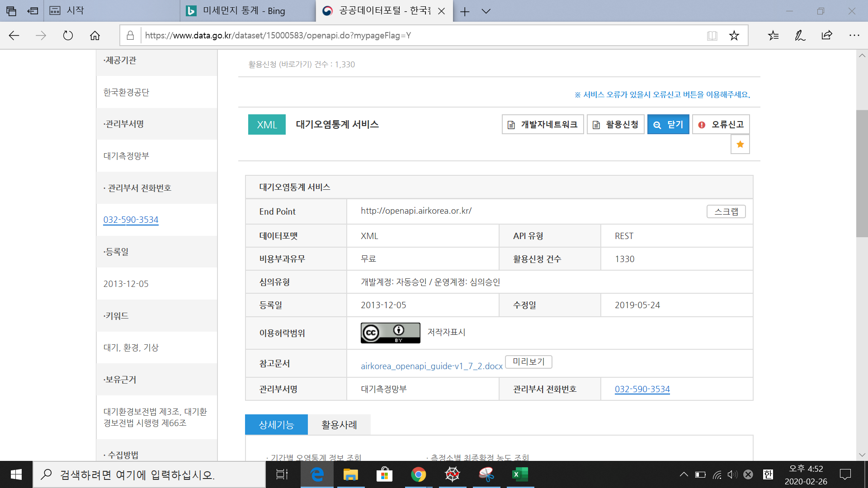868x488 pixels.
Task: Switch to the 활용사례 tab
Action: coord(339,425)
